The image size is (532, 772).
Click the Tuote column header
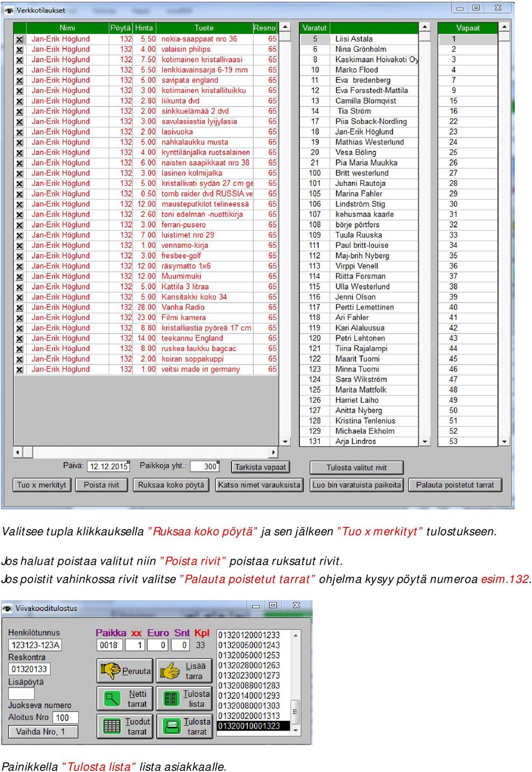point(204,28)
